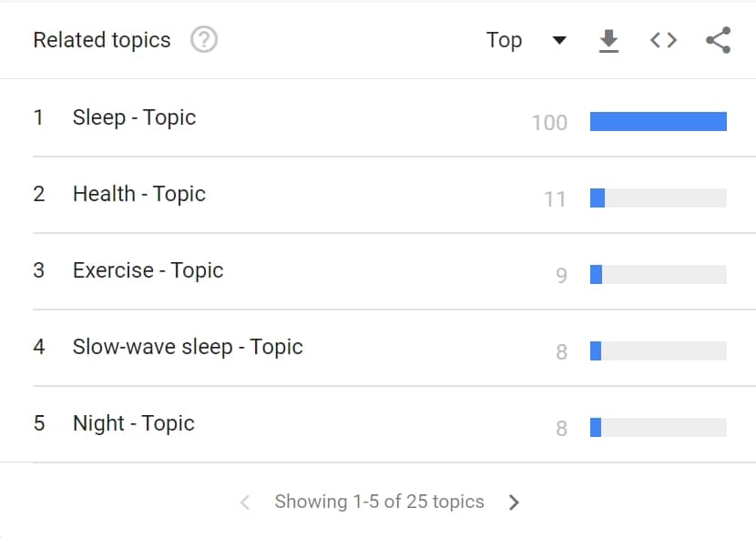Share the Related topics card
This screenshot has width=756, height=538.
point(719,40)
